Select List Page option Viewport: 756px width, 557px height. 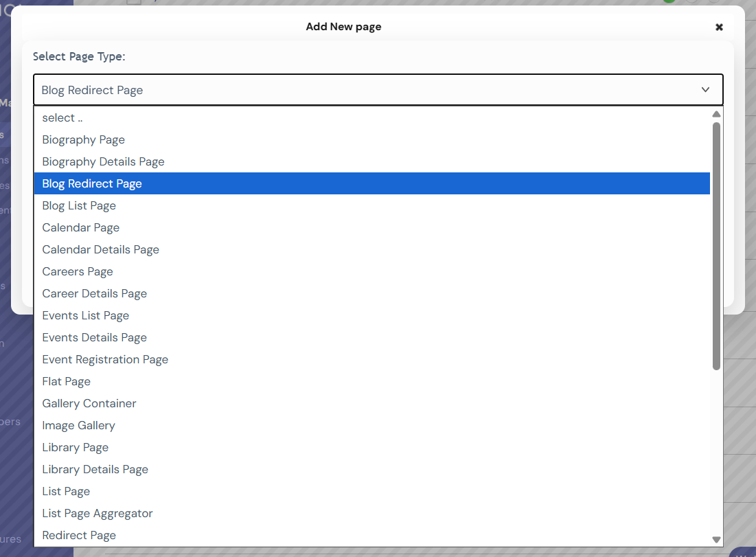[371, 492]
